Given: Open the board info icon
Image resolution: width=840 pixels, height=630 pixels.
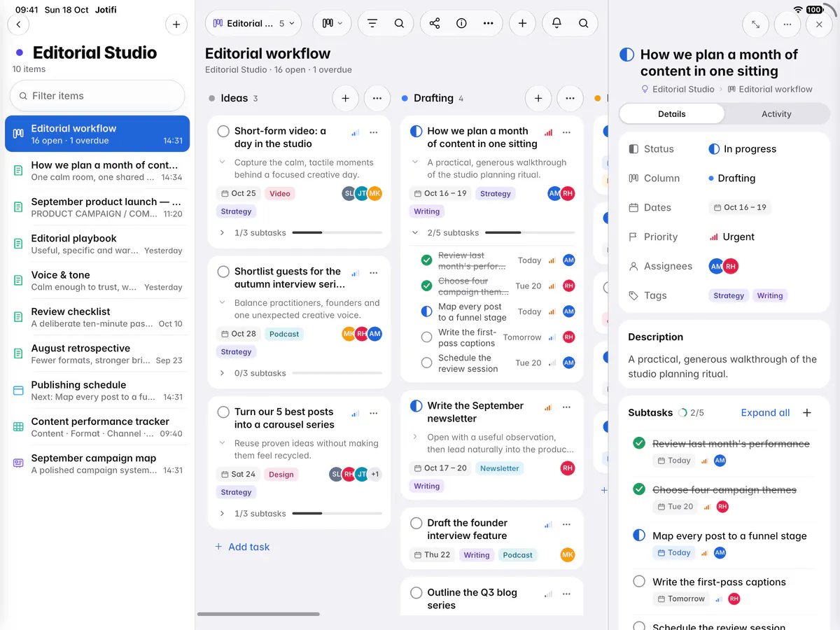Looking at the screenshot, I should coord(461,23).
